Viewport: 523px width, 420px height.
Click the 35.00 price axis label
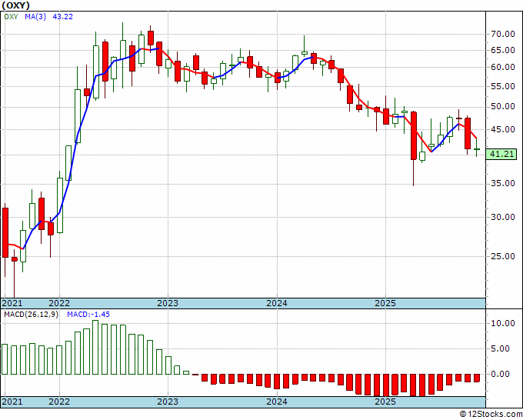pyautogui.click(x=503, y=184)
